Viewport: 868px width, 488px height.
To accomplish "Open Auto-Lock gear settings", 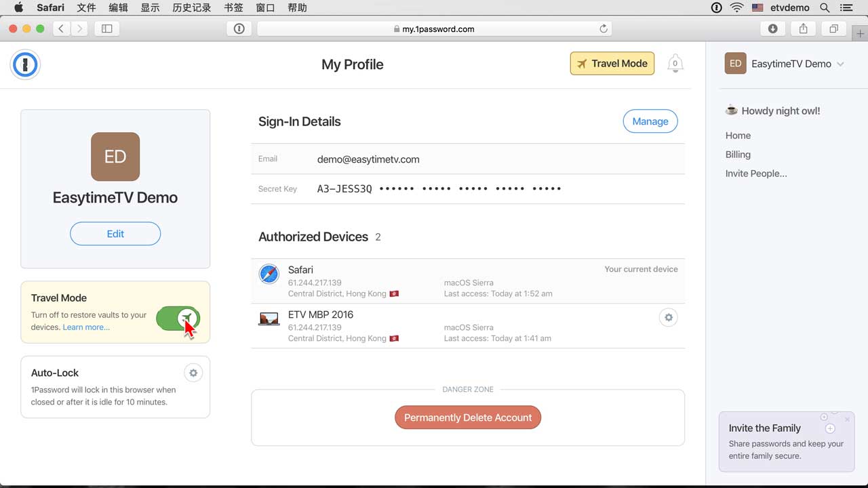I will 193,373.
